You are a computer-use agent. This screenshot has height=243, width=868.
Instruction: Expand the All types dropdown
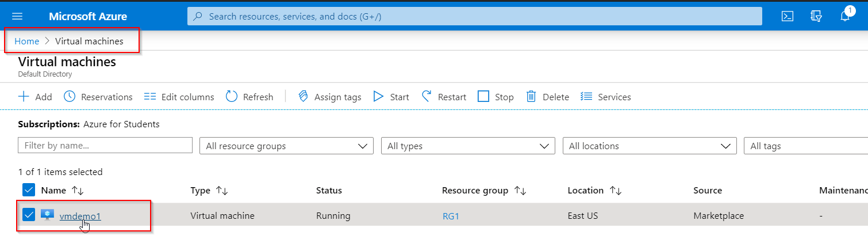tap(468, 146)
